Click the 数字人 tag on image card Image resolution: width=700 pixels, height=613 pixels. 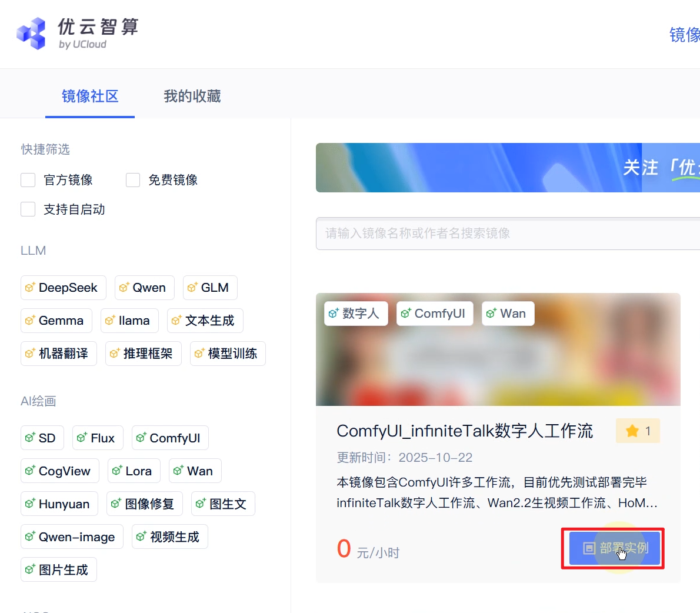pyautogui.click(x=356, y=314)
